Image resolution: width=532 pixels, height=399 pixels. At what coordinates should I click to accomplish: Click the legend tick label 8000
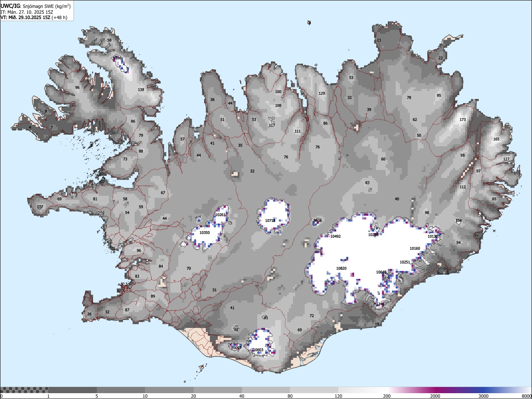527,396
